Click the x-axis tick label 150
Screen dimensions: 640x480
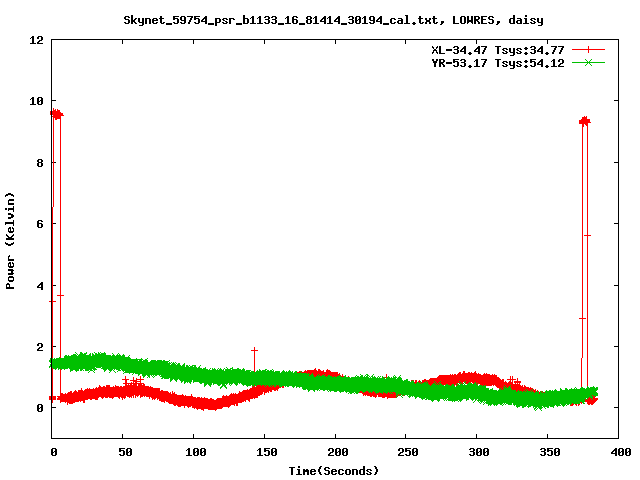267,452
